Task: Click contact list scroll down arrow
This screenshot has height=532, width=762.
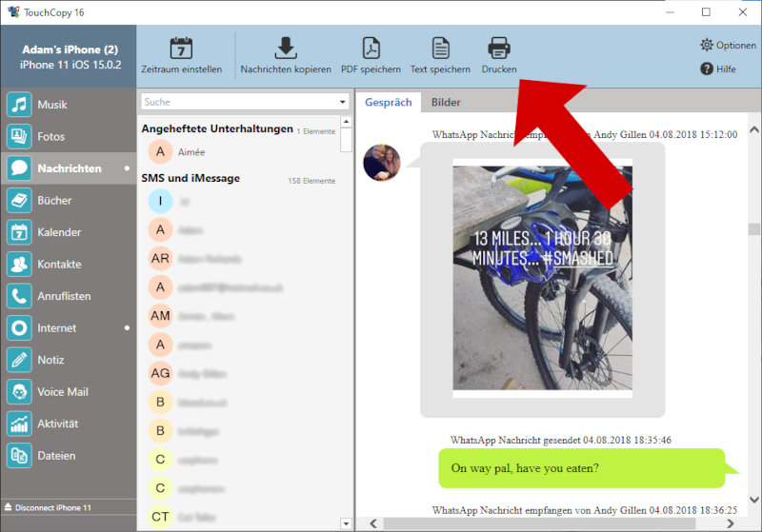Action: pyautogui.click(x=346, y=523)
